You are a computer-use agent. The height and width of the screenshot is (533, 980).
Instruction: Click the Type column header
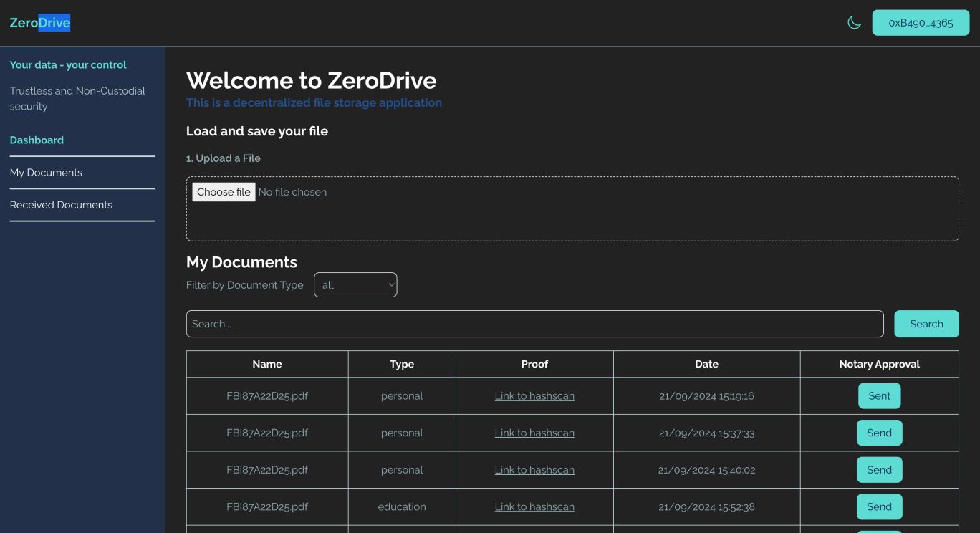pyautogui.click(x=402, y=364)
